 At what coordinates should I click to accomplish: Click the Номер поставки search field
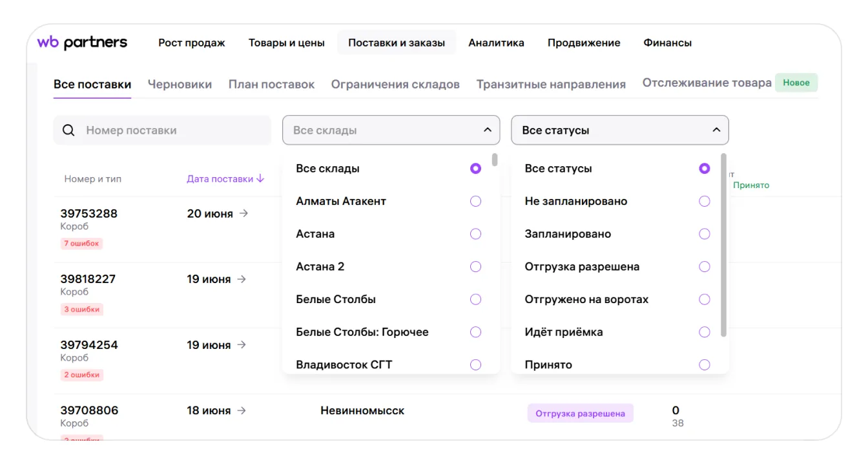point(162,131)
